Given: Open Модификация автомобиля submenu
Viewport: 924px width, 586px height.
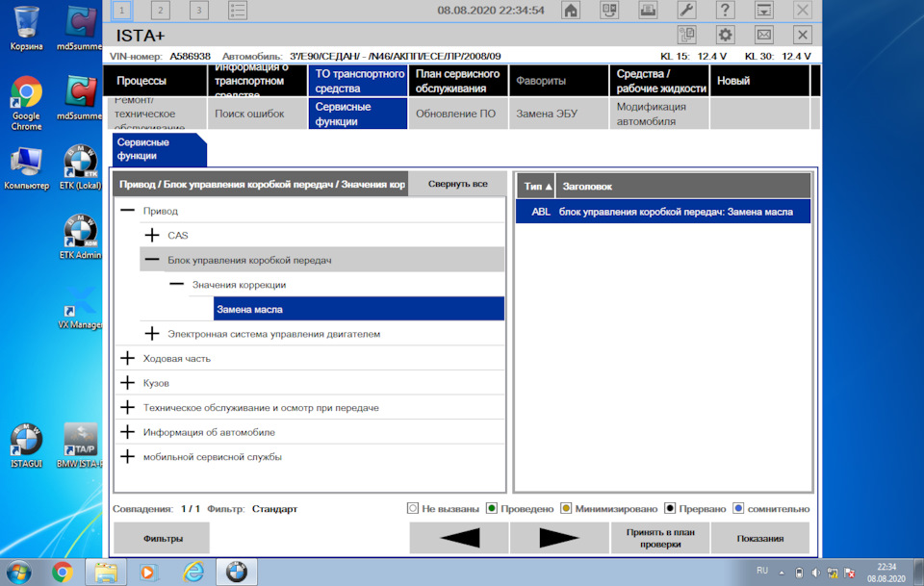Looking at the screenshot, I should pyautogui.click(x=659, y=114).
